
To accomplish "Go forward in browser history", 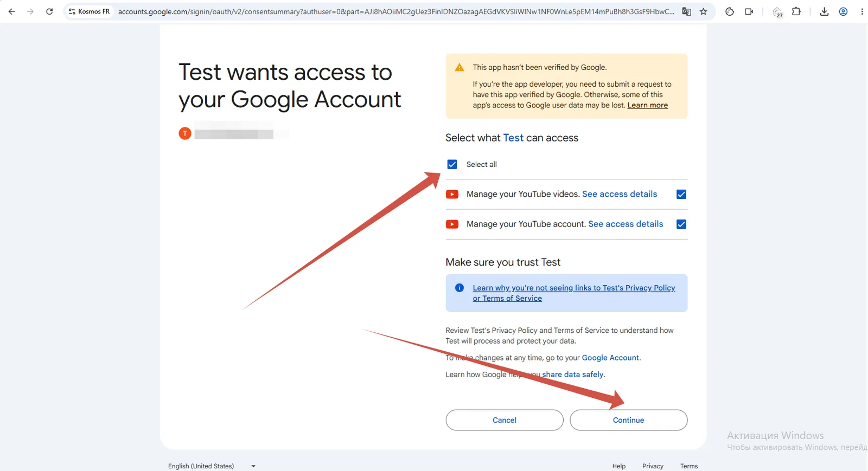I will (x=30, y=11).
